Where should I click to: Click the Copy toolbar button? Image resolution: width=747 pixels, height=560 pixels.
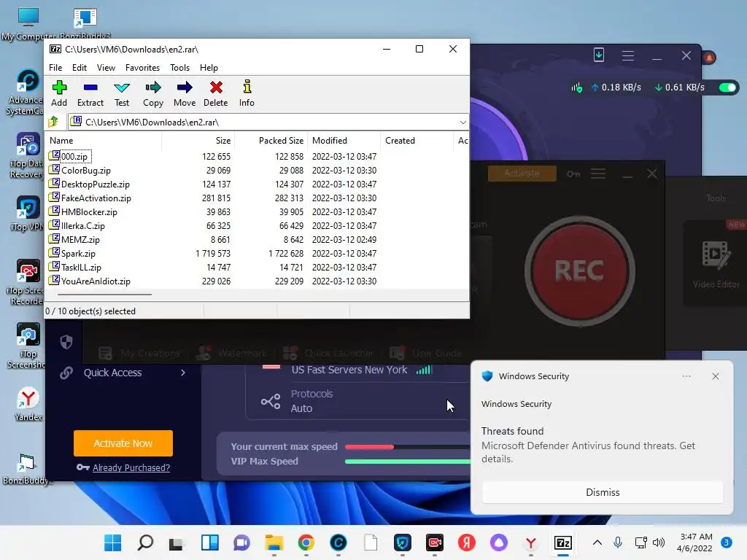pyautogui.click(x=153, y=93)
